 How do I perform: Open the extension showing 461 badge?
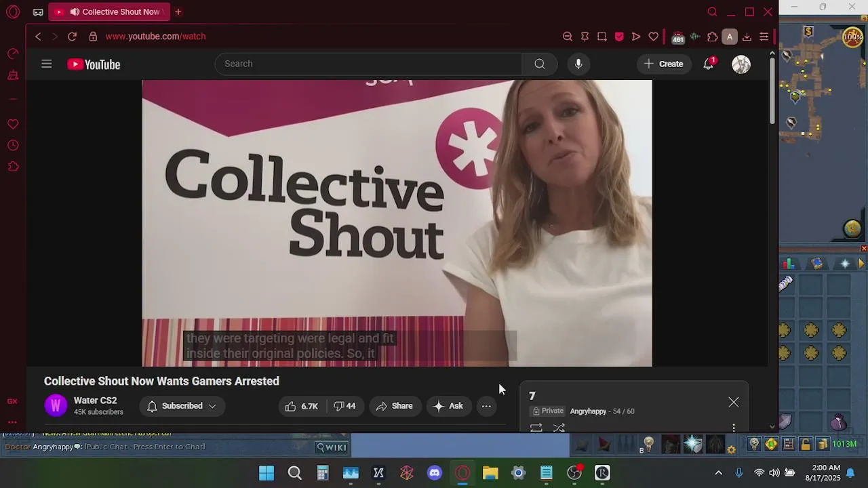point(677,37)
